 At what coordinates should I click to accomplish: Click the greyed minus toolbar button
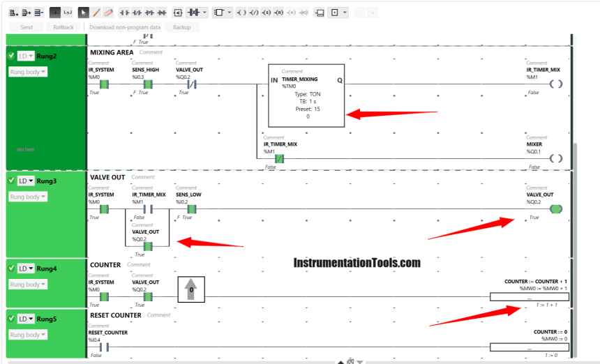click(x=360, y=13)
